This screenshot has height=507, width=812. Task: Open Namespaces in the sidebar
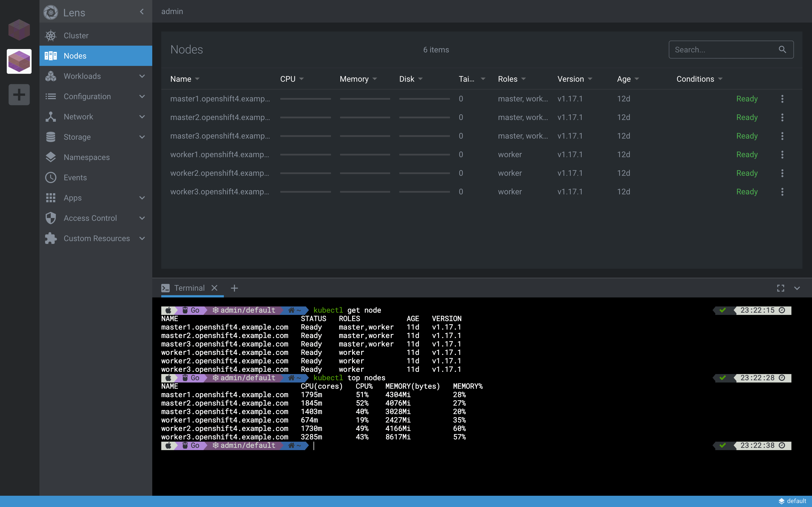[87, 157]
